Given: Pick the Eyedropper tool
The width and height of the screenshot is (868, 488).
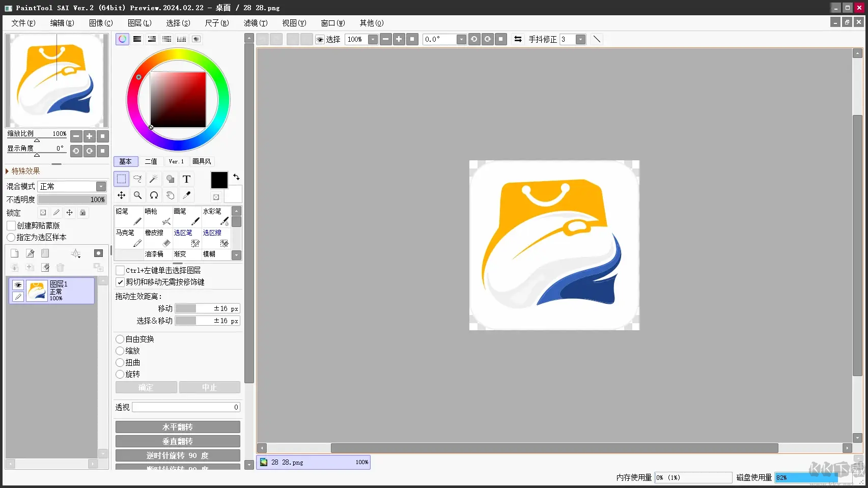Looking at the screenshot, I should point(186,195).
